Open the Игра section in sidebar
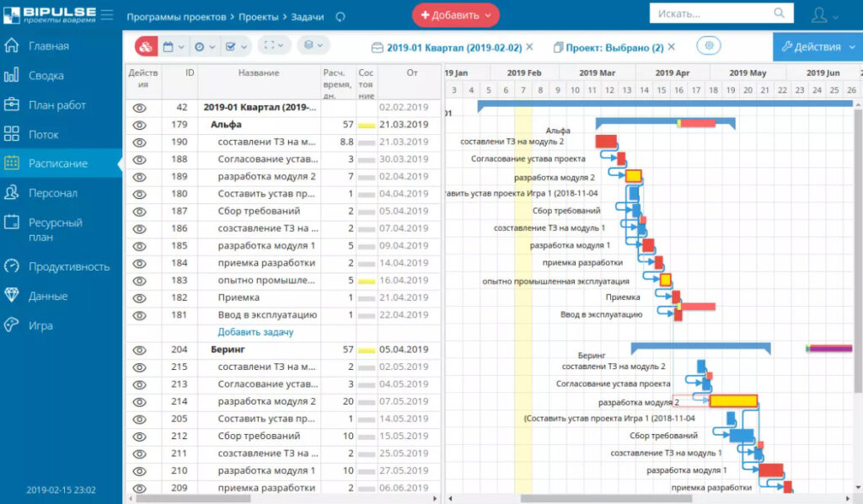The width and height of the screenshot is (863, 504). (40, 325)
